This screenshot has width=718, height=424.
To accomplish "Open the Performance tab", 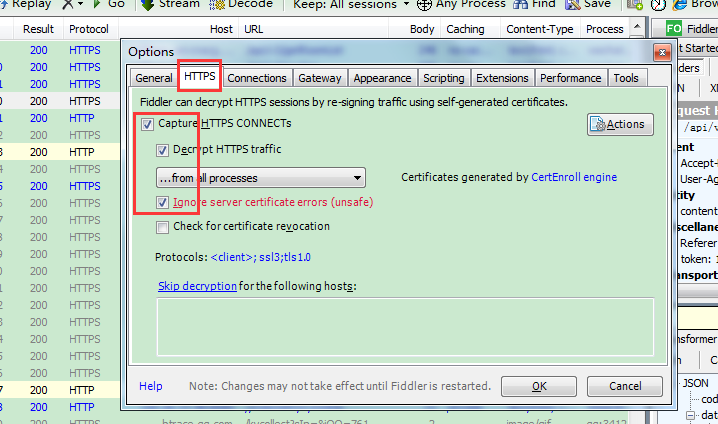I will [571, 78].
